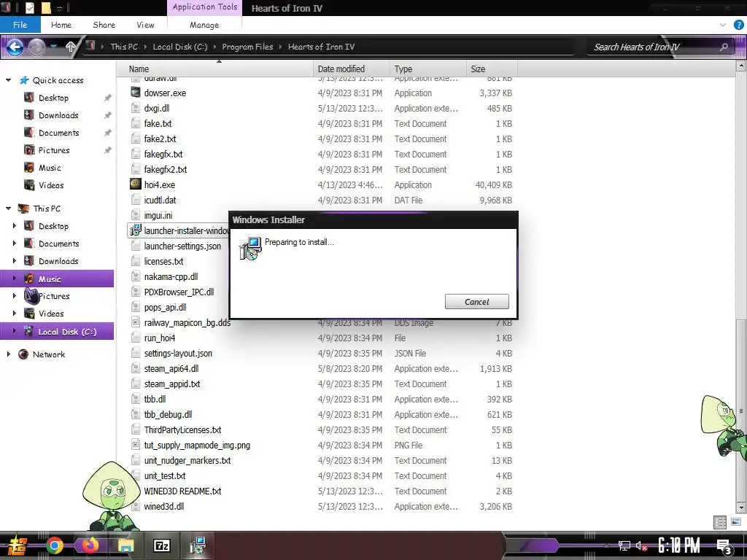Click the Back navigation arrow
The width and height of the screenshot is (747, 560).
click(x=15, y=47)
